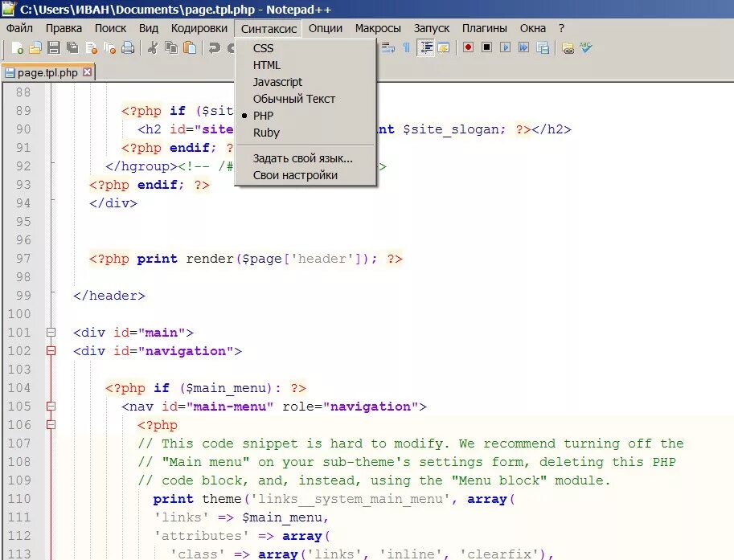Click Задать свой язык... menu entry
This screenshot has height=560, width=734.
[302, 158]
